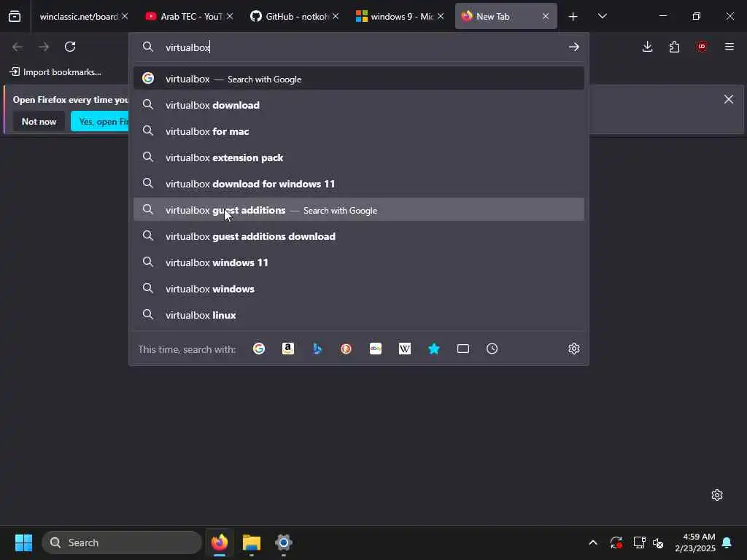Close the New Tab tab

coord(546,16)
